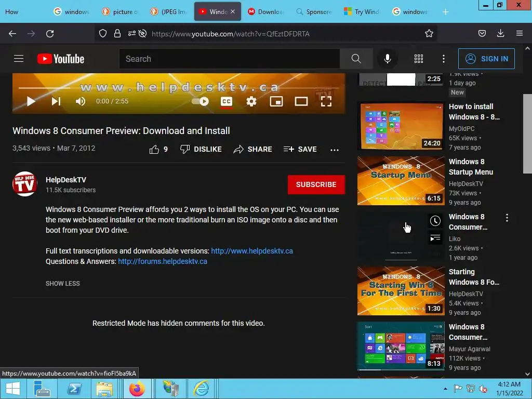The height and width of the screenshot is (399, 532).
Task: Open site permissions icon in address bar
Action: [131, 34]
